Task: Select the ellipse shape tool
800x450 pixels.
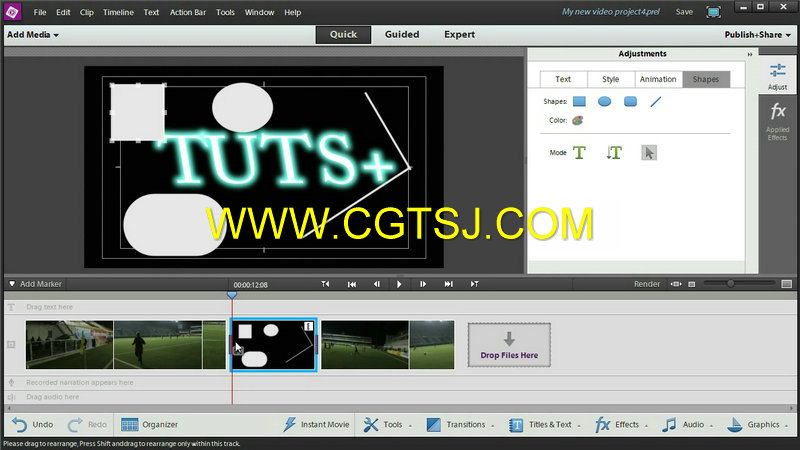Action: [605, 102]
